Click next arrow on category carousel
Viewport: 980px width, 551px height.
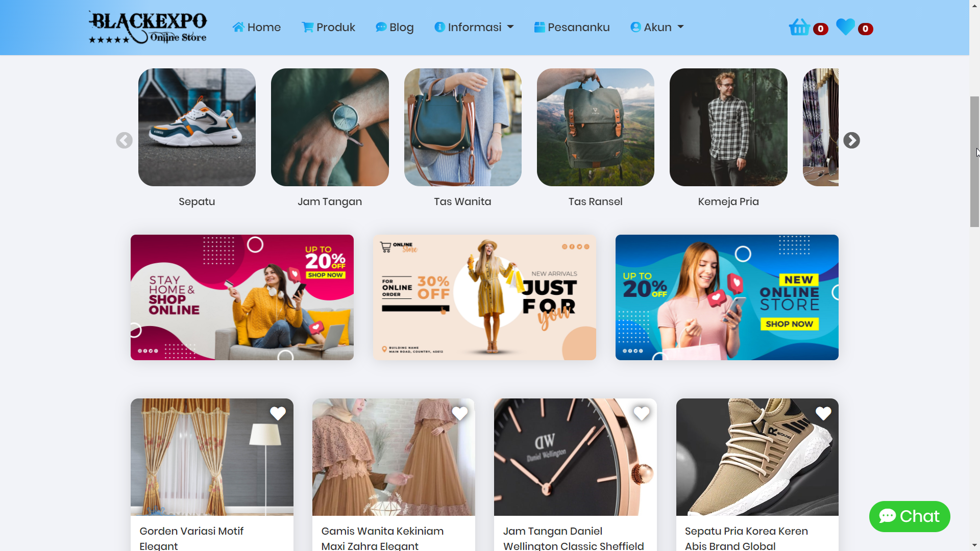(851, 139)
